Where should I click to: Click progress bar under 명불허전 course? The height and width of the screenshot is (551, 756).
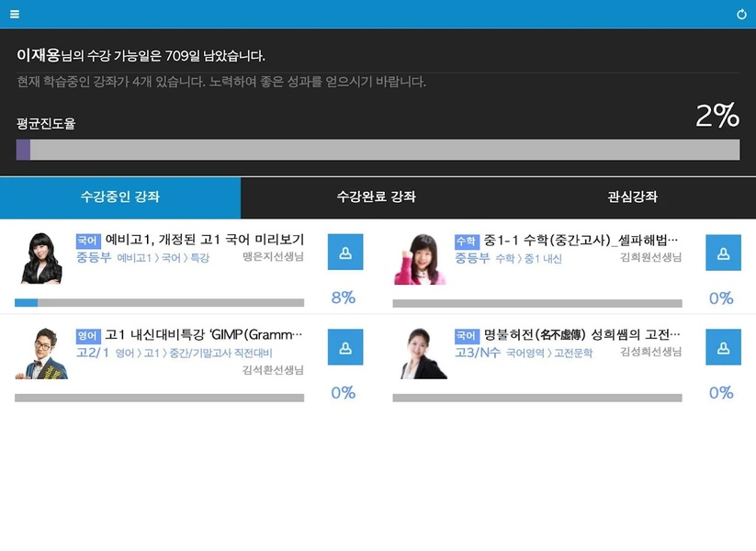pyautogui.click(x=537, y=398)
